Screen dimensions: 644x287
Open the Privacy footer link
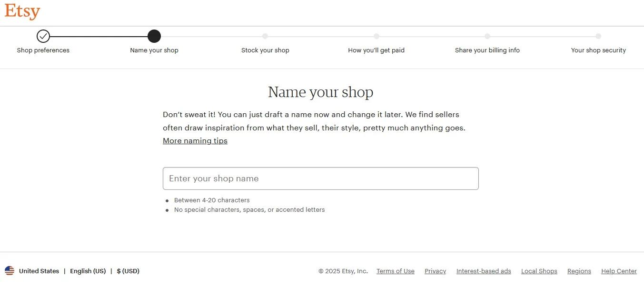point(435,271)
